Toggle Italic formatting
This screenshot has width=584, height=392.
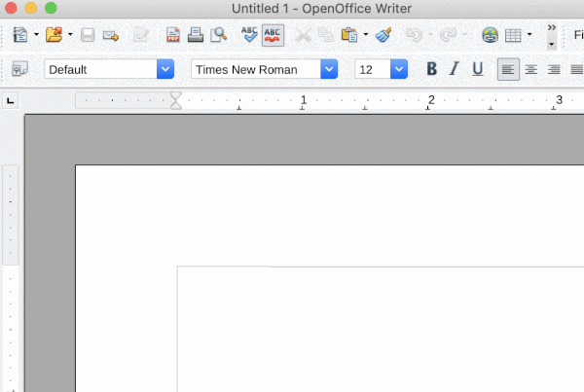454,69
